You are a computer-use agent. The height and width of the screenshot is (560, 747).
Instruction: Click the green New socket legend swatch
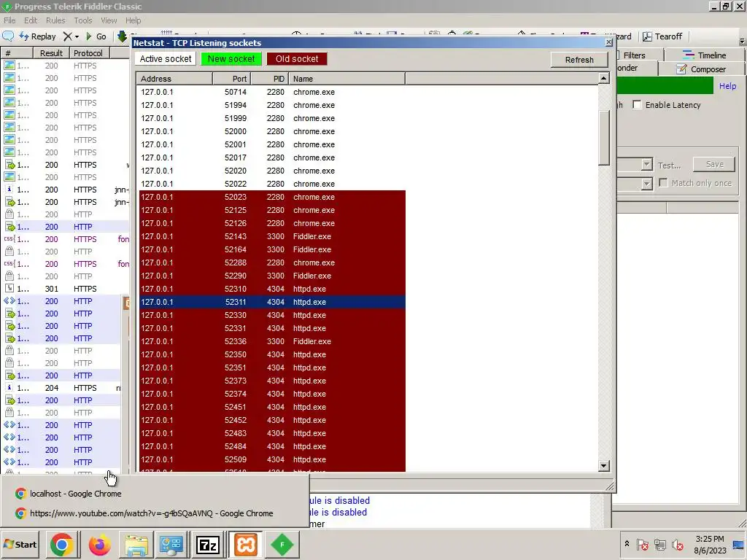point(231,58)
